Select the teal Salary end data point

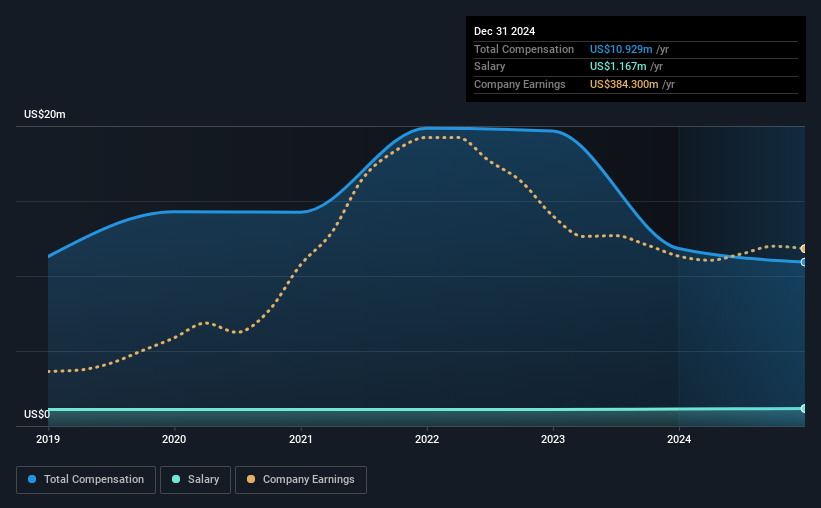[804, 408]
